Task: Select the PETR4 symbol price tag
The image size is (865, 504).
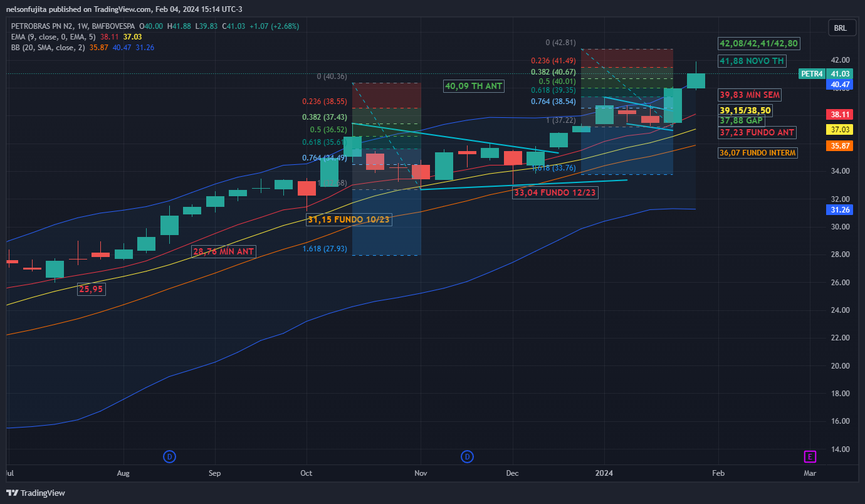Action: 812,74
